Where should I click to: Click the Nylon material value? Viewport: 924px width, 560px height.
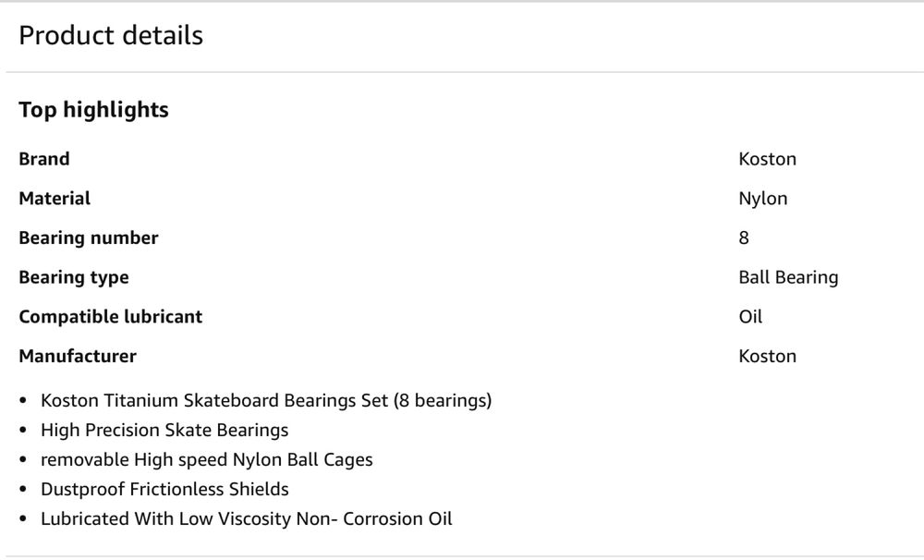[x=762, y=199]
